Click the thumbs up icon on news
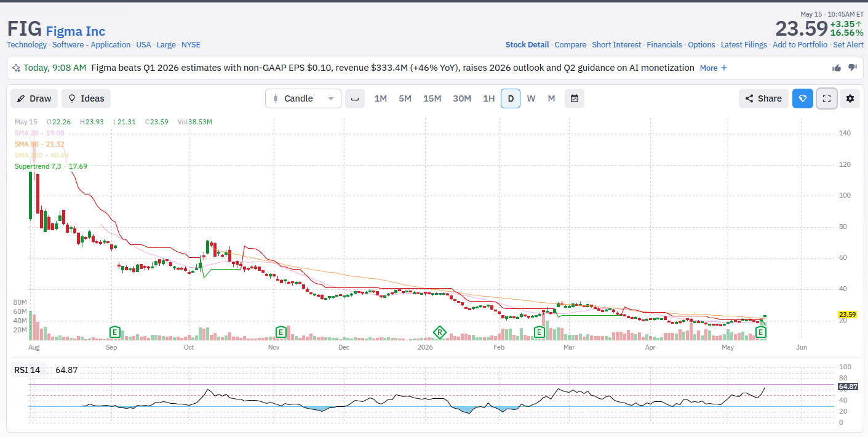 pos(837,68)
